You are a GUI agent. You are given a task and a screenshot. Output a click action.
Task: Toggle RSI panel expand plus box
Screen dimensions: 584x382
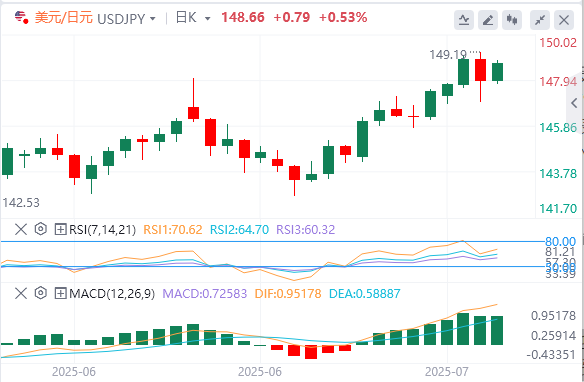click(x=60, y=229)
